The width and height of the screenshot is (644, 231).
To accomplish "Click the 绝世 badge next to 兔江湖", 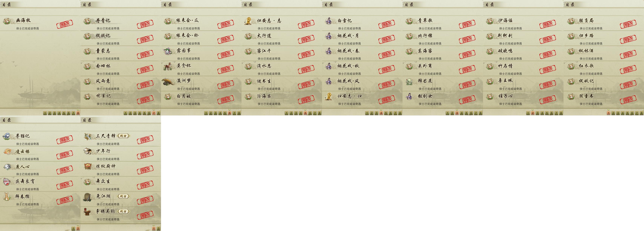I will (x=123, y=196).
